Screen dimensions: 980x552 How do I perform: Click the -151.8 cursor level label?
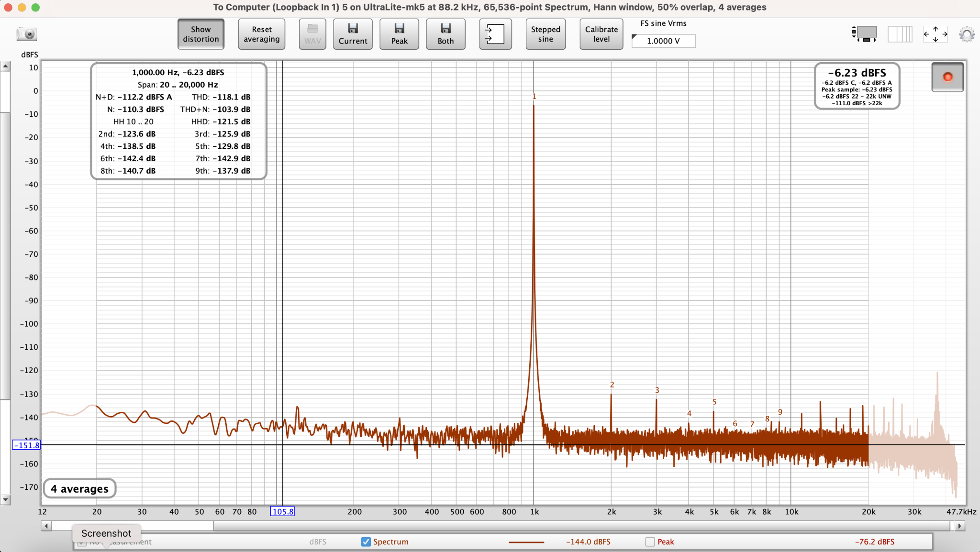tap(26, 445)
